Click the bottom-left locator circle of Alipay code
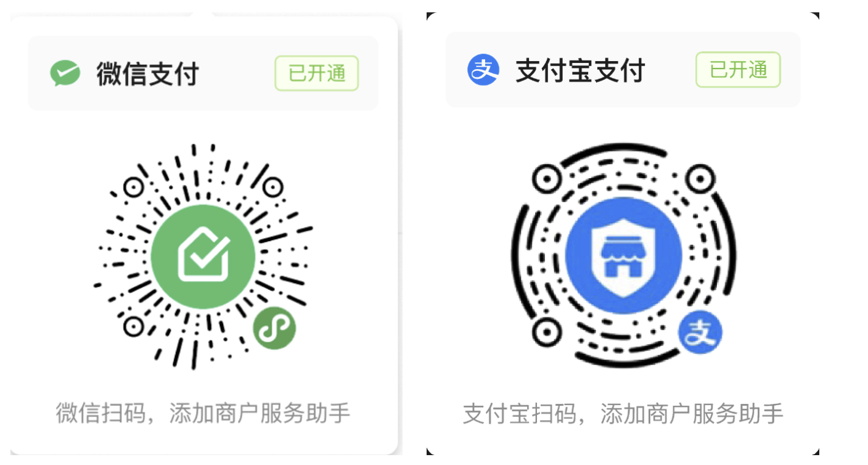The height and width of the screenshot is (465, 868). [x=546, y=333]
